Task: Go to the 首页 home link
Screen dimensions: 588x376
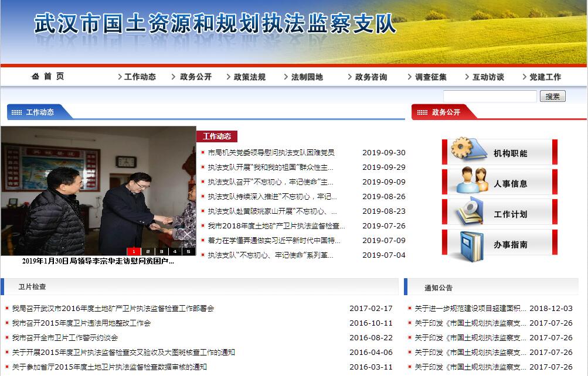Action: click(54, 76)
